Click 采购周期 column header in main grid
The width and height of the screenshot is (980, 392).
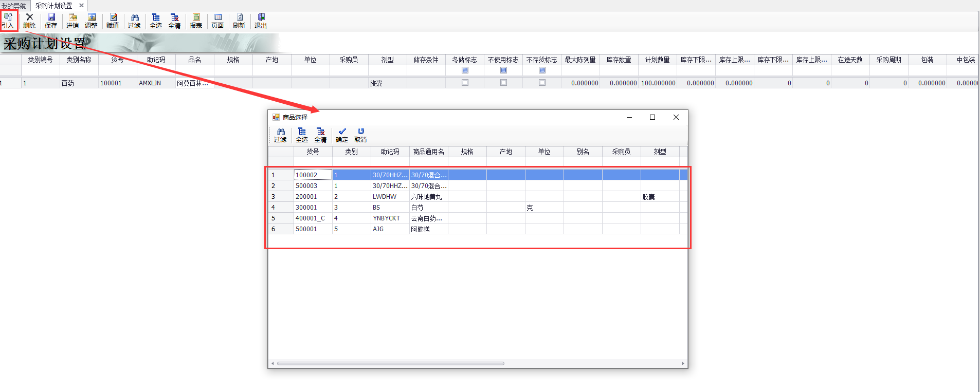(888, 60)
